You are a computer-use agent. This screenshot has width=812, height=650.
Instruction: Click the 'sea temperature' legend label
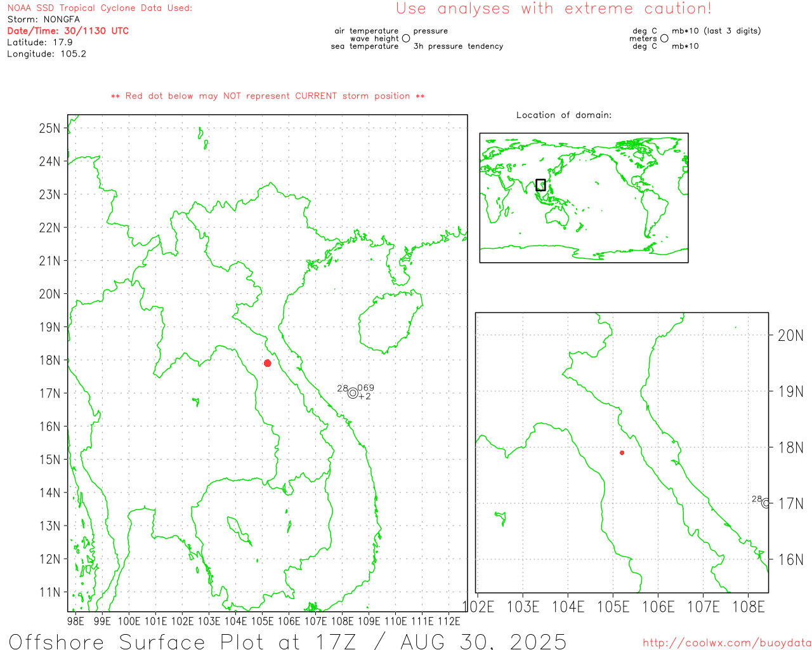[x=365, y=46]
